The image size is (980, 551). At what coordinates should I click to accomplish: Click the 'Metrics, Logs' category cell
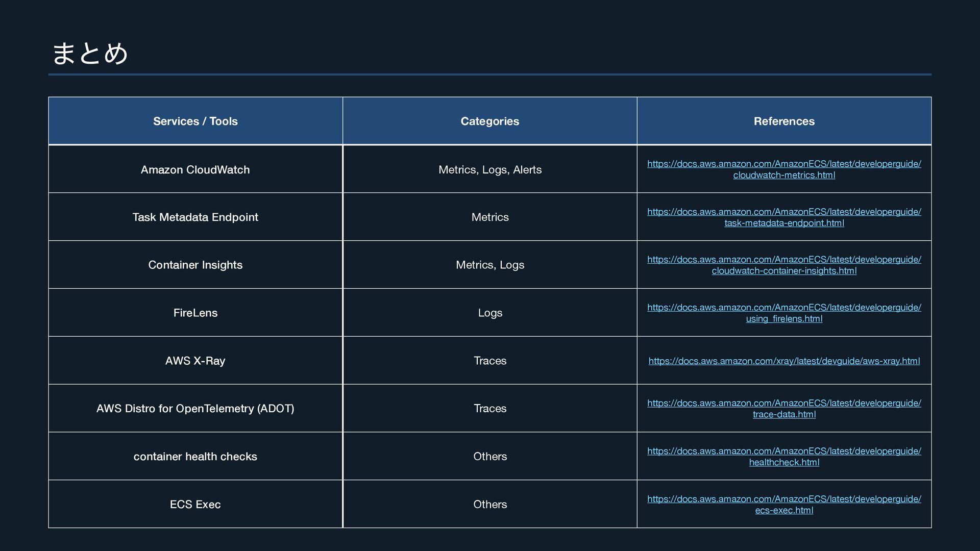(490, 265)
